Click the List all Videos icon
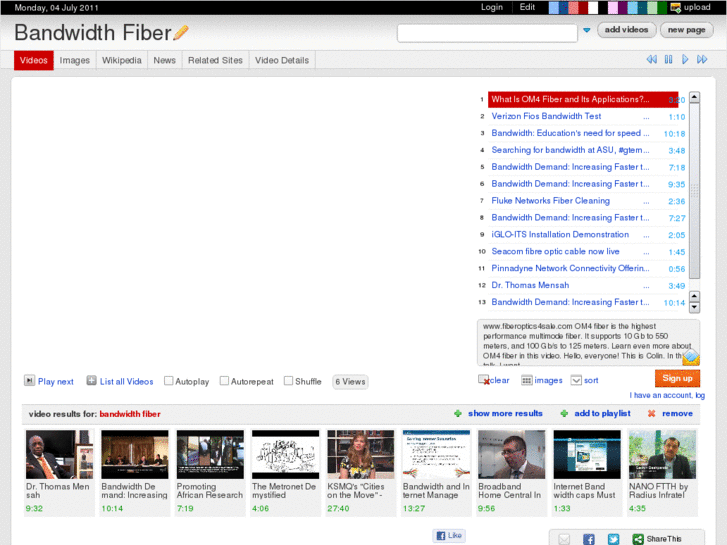The width and height of the screenshot is (727, 545). (x=91, y=381)
